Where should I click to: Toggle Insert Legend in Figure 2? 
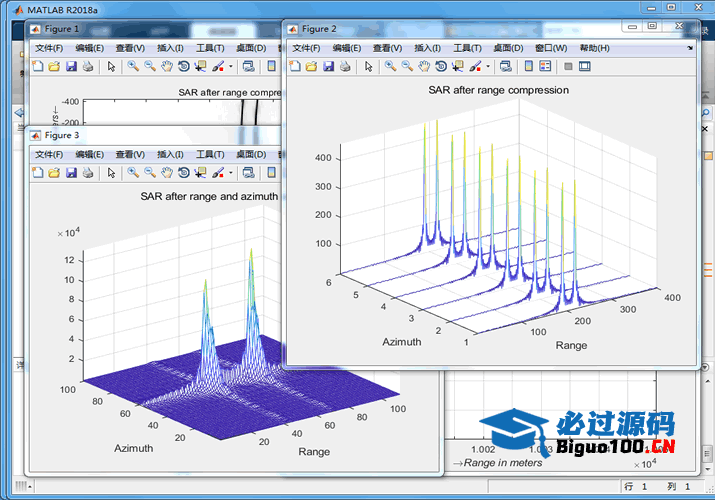point(545,67)
